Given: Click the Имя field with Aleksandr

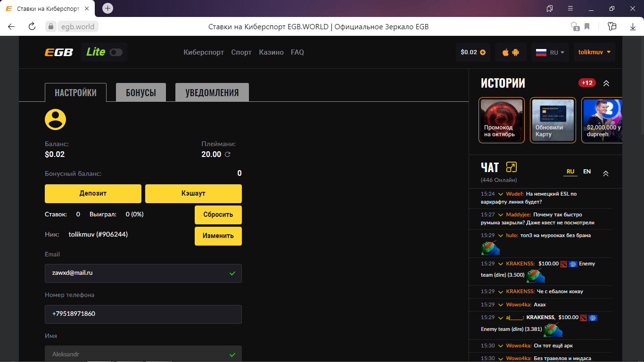Looking at the screenshot, I should pos(143,354).
